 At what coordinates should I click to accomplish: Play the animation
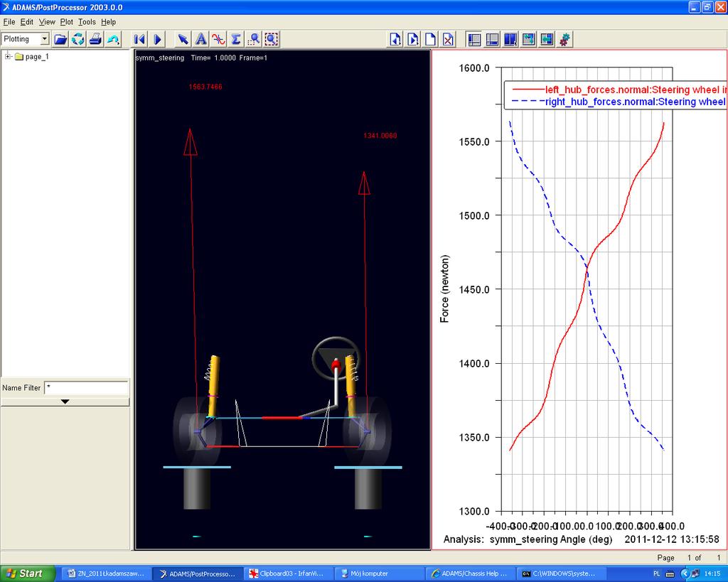click(x=157, y=40)
